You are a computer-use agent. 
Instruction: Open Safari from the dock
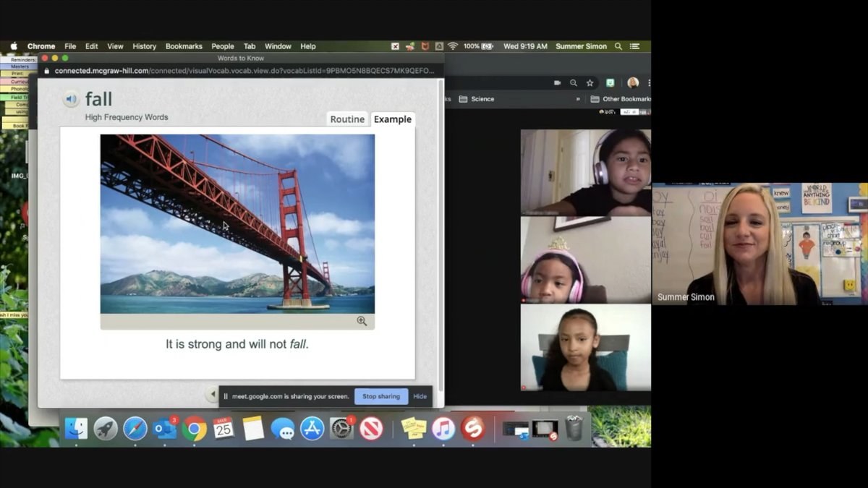click(135, 429)
